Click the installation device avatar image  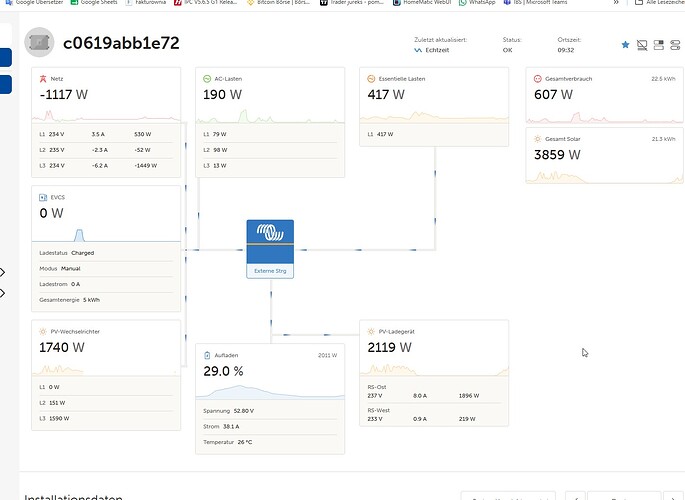(39, 42)
